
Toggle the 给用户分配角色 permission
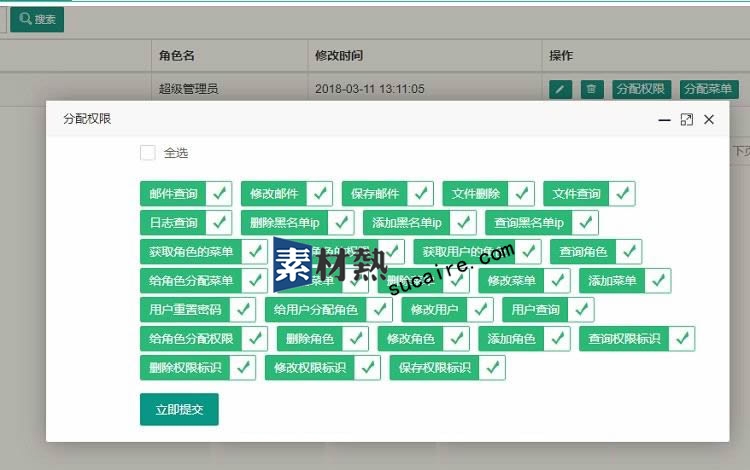coord(329,310)
